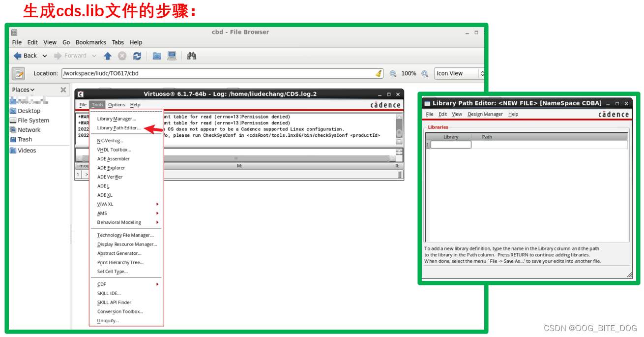This screenshot has width=644, height=337.
Task: Open the Home folder icon
Action: 157,56
